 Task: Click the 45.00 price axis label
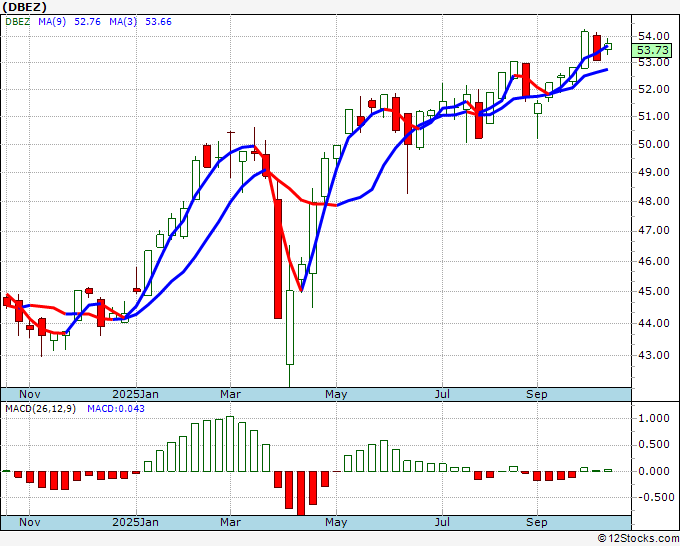[654, 291]
